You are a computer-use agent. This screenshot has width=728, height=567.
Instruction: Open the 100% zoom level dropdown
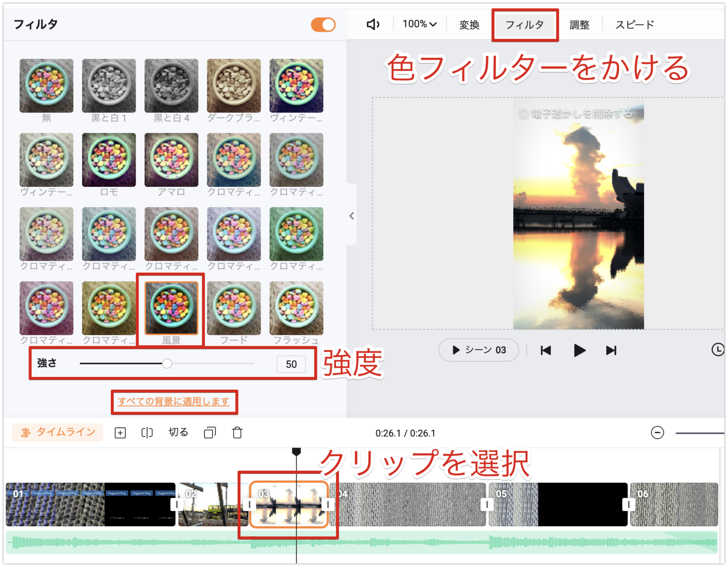tap(419, 24)
